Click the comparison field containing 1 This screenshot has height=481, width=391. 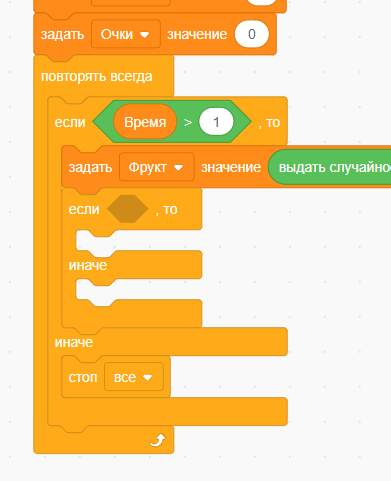coord(216,122)
